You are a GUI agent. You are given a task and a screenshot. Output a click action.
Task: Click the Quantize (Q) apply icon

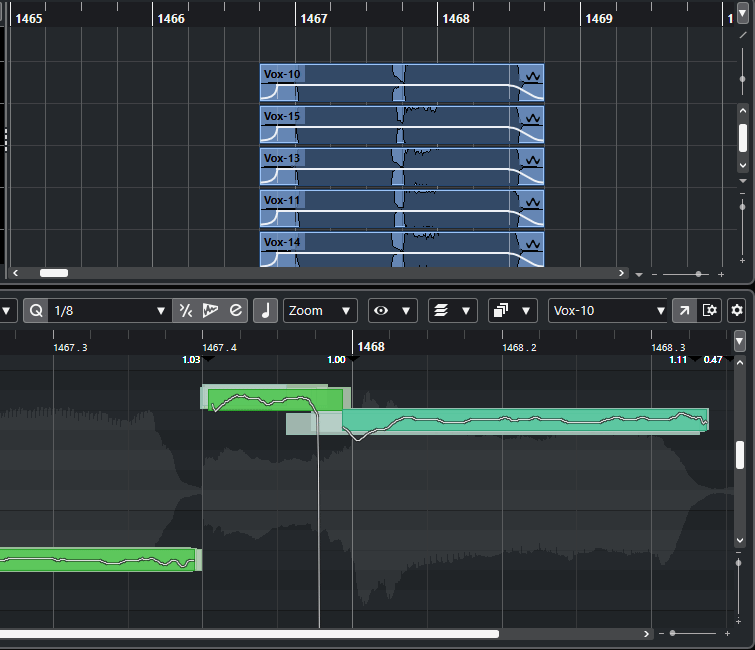pyautogui.click(x=36, y=311)
